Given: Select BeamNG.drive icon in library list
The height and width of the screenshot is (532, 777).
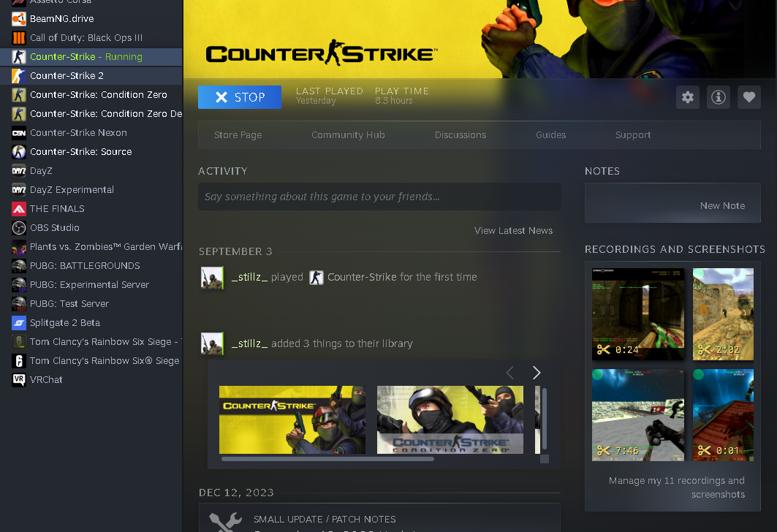Looking at the screenshot, I should (19, 18).
